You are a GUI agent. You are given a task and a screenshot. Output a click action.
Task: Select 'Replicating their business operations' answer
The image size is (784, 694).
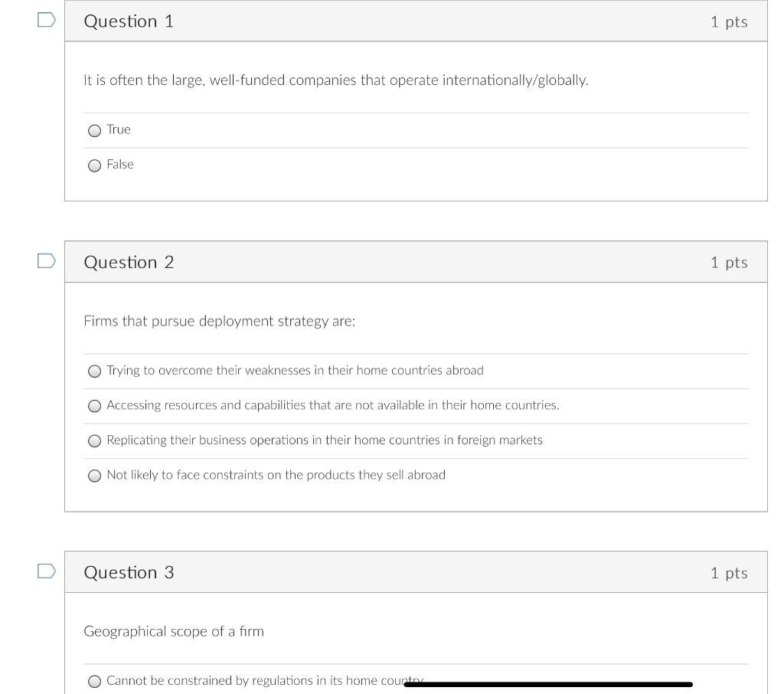[95, 441]
